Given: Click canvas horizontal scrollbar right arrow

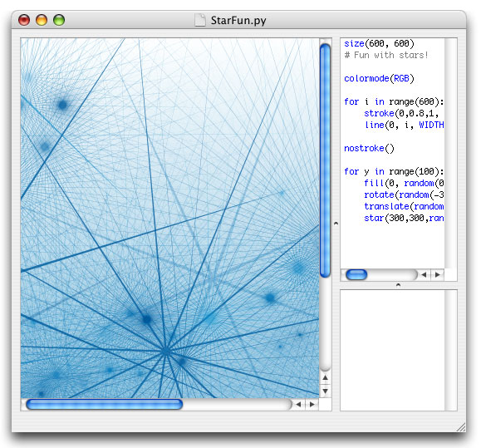Looking at the screenshot, I should (x=312, y=405).
